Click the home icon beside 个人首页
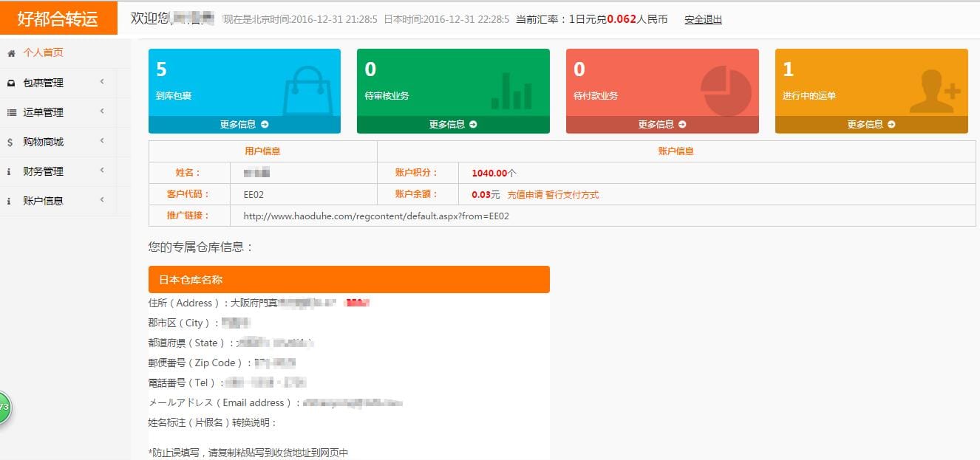Viewport: 980px width, 460px height. tap(11, 53)
